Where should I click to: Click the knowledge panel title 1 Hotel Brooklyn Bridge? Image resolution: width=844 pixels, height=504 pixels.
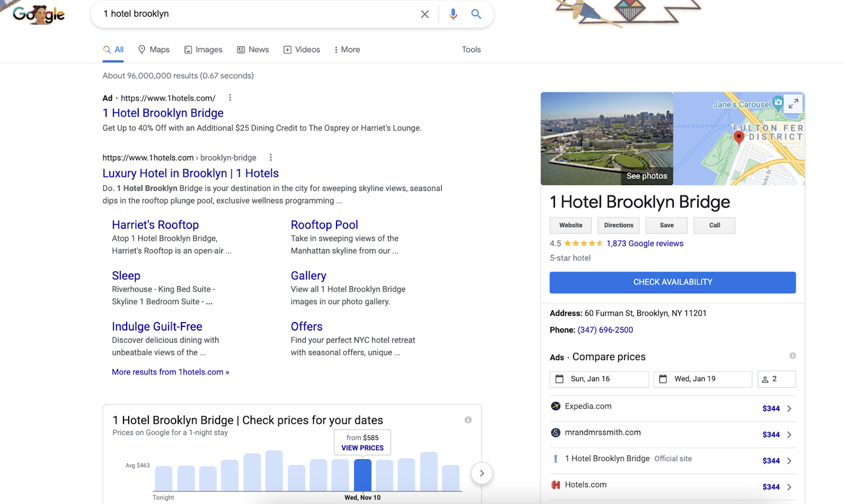(x=640, y=202)
